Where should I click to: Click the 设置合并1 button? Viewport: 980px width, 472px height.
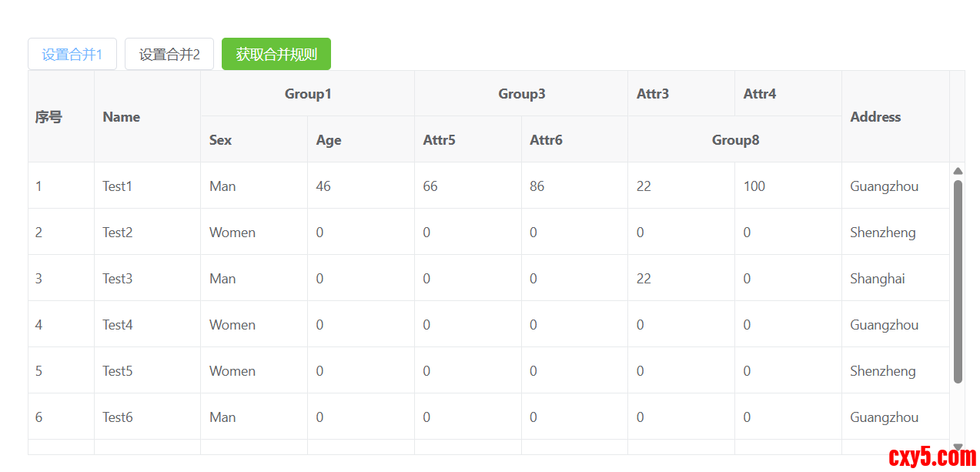coord(72,55)
